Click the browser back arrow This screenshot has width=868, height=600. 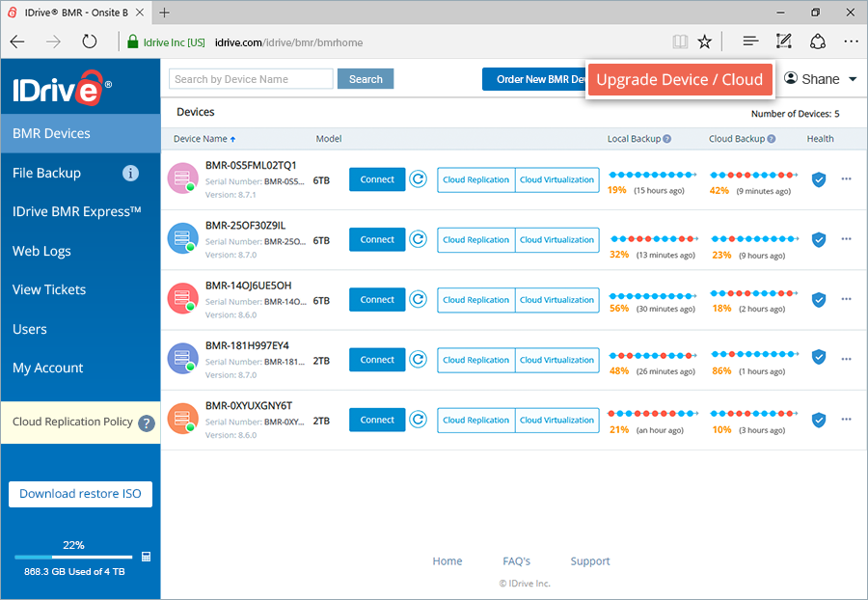[17, 41]
